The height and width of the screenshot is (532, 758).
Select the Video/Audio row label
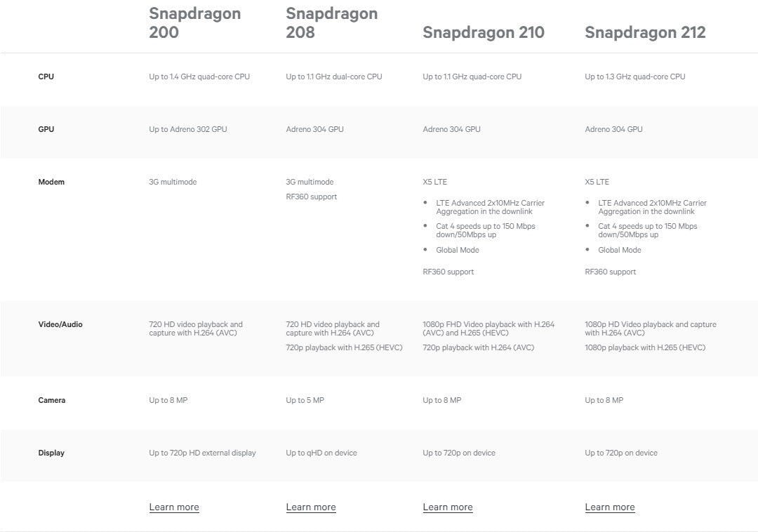pos(60,324)
